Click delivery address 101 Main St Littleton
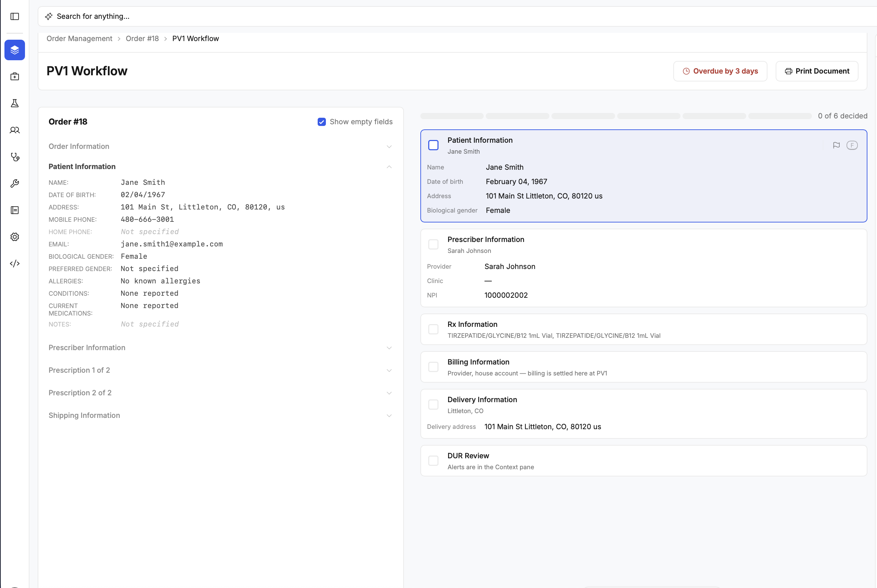Screen dimensions: 877x588 tap(543, 427)
